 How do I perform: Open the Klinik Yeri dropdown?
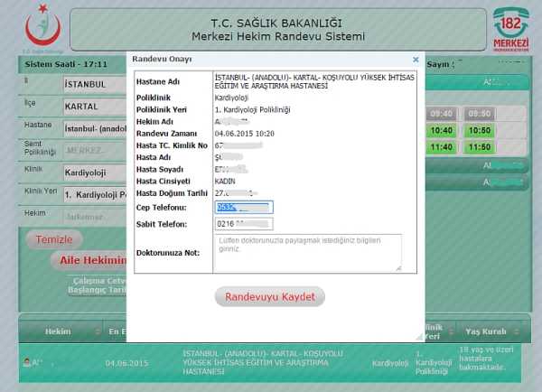pos(95,194)
